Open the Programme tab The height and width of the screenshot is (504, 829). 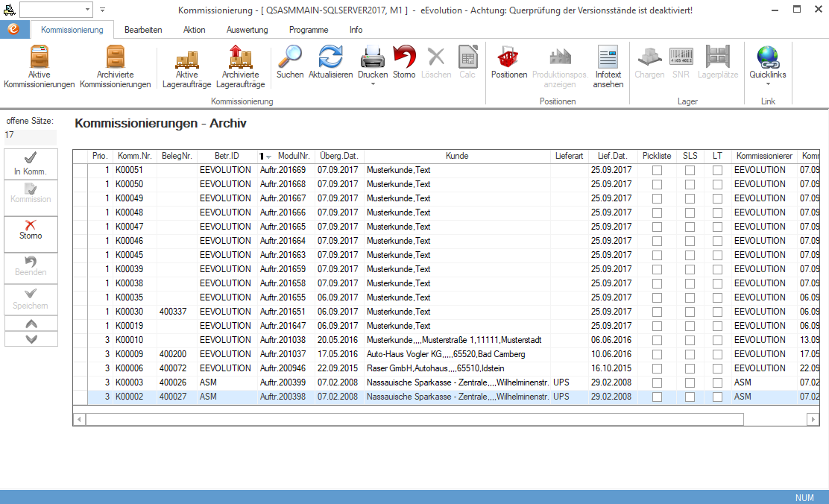click(x=309, y=30)
